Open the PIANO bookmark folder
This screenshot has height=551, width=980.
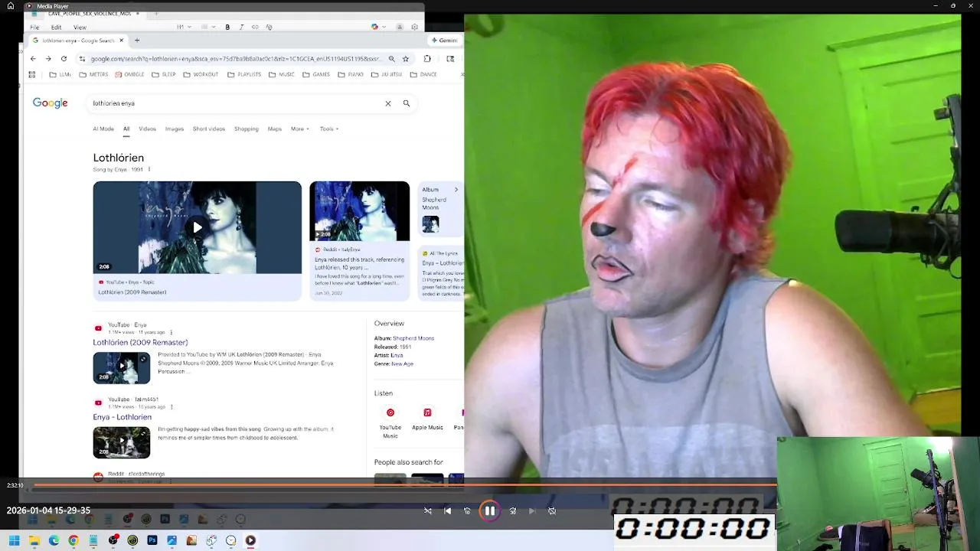click(351, 74)
